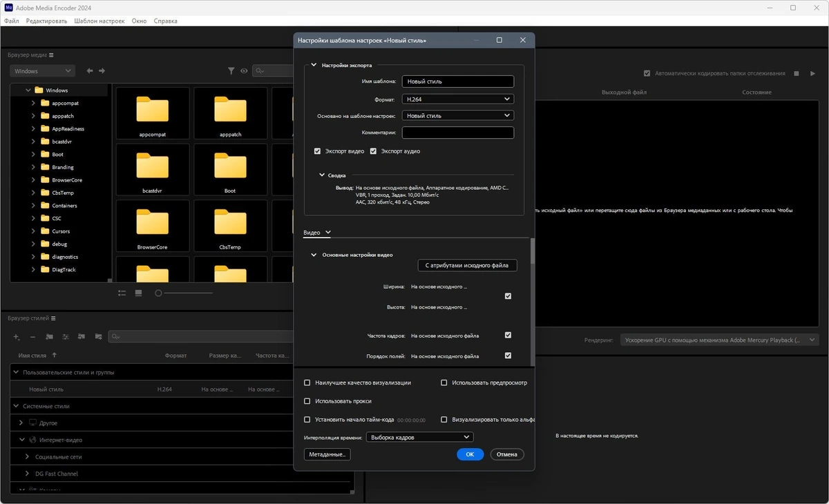Select the BrowserCore folder thumbnail
Image resolution: width=829 pixels, height=504 pixels.
[153, 226]
